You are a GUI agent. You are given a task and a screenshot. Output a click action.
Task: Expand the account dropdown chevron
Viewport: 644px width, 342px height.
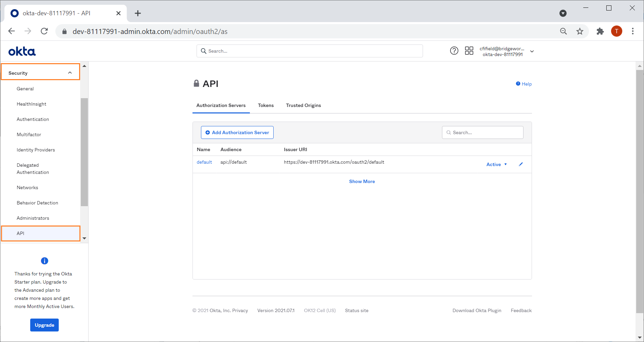coord(532,51)
